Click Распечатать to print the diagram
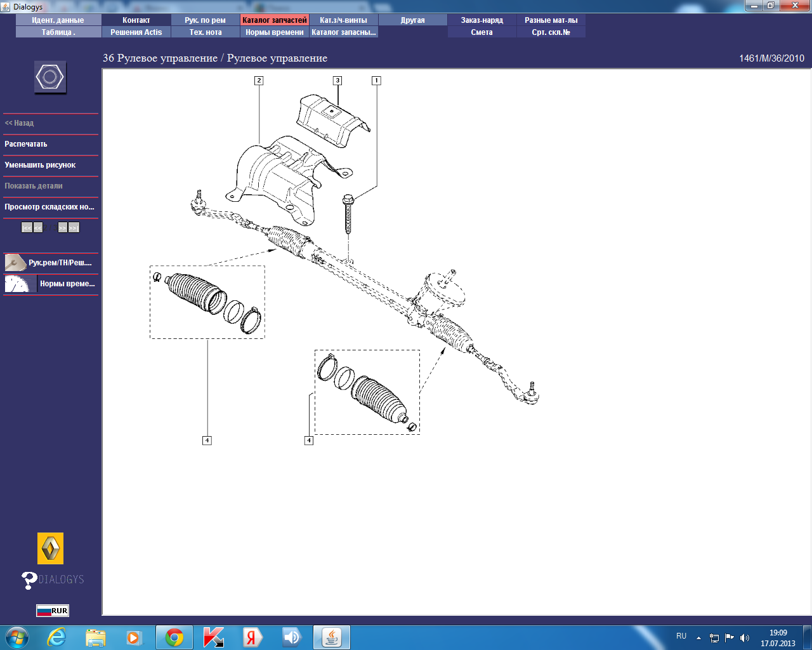This screenshot has height=650, width=812. pos(26,144)
